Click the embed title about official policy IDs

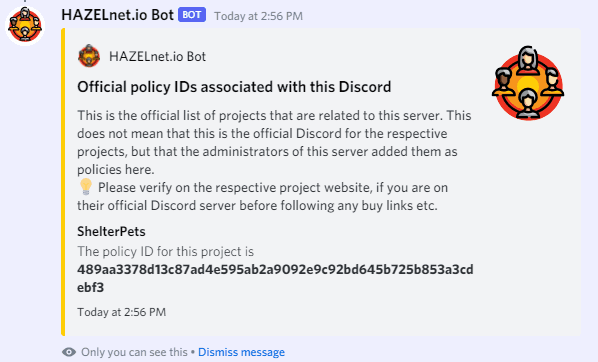tap(234, 87)
